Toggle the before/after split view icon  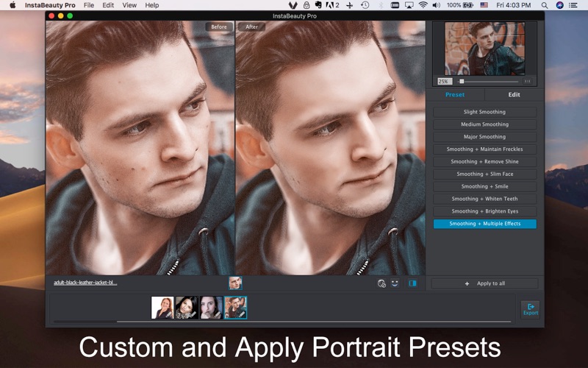(x=412, y=283)
